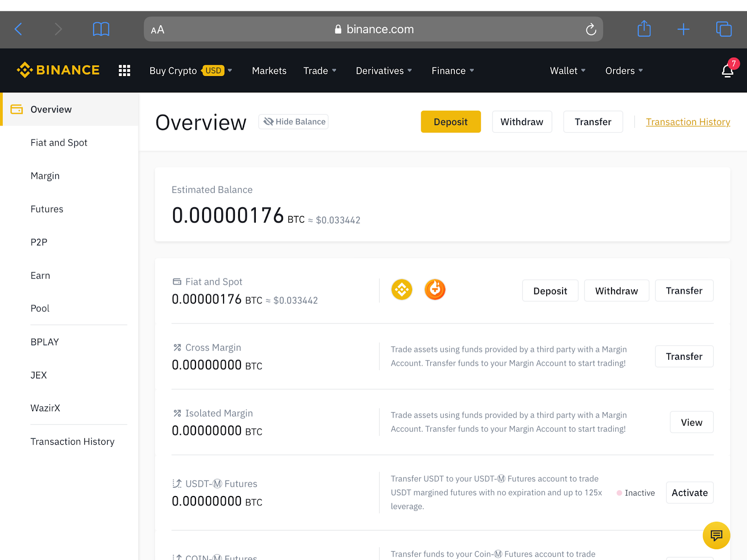Select JEX in the sidebar
747x560 pixels.
click(38, 375)
